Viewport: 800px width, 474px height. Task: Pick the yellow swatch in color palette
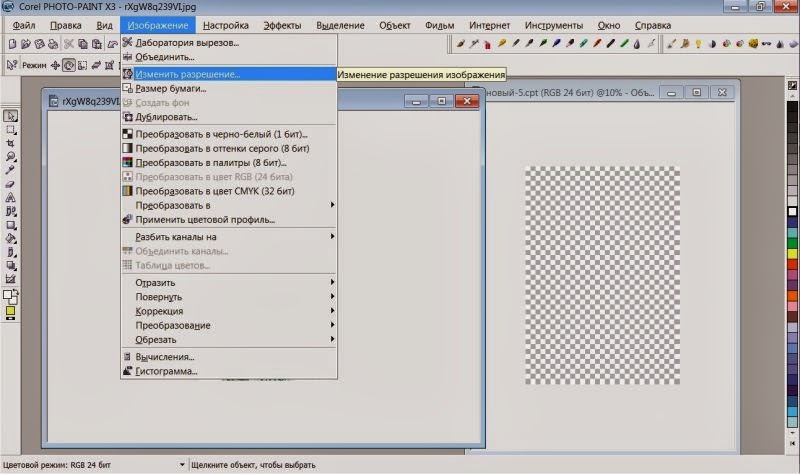pyautogui.click(x=792, y=254)
